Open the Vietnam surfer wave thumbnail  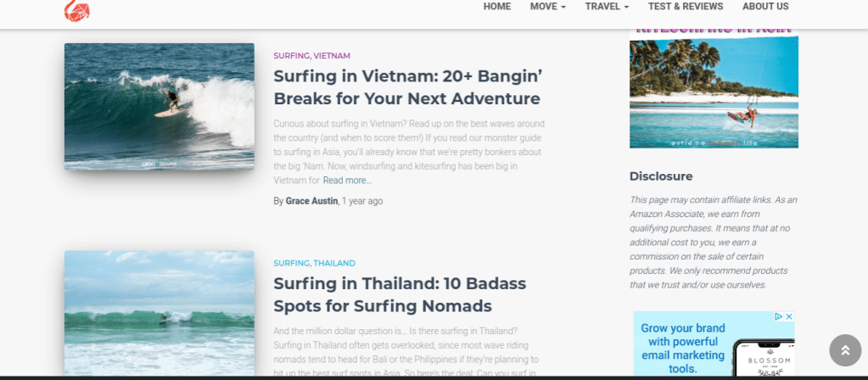(x=160, y=107)
